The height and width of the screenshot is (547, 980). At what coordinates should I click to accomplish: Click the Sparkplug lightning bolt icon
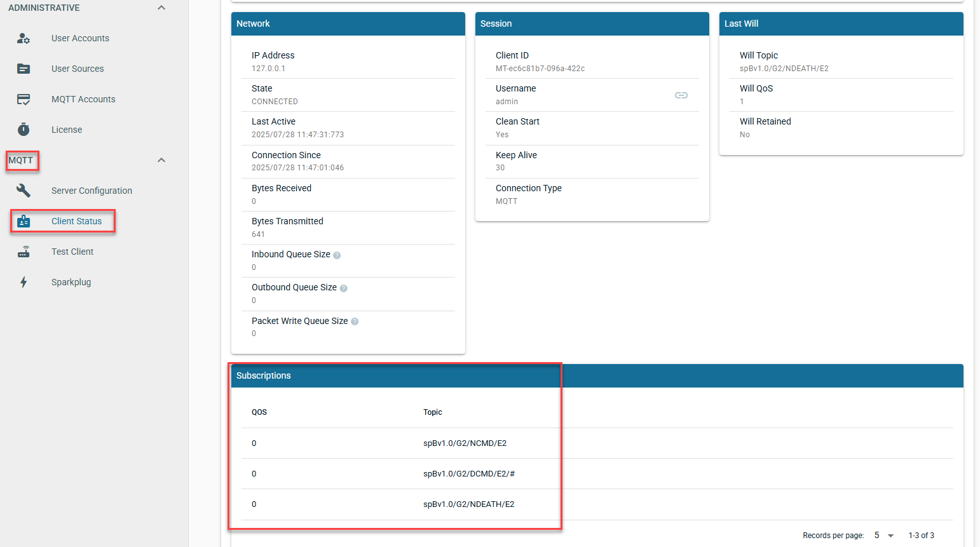[24, 282]
